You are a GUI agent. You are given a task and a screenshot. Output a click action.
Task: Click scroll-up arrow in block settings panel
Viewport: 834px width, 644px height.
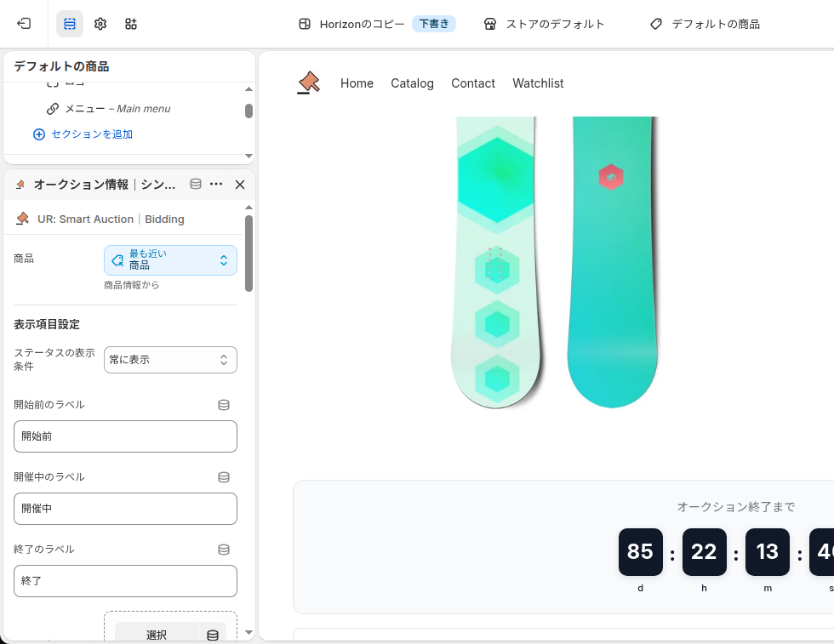click(x=248, y=208)
